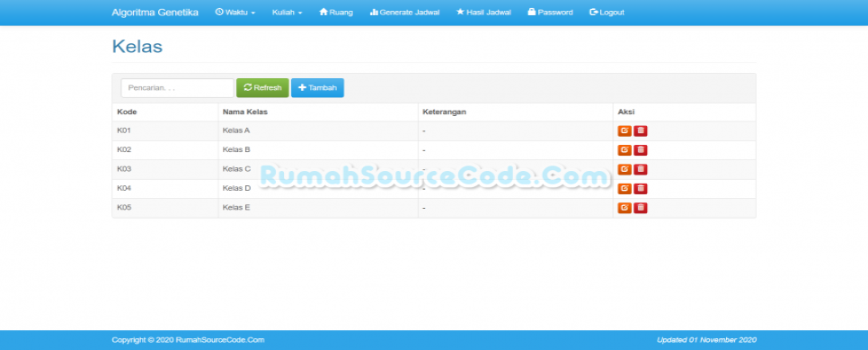Focus the Pencarian search field
Image resolution: width=868 pixels, height=350 pixels.
177,87
